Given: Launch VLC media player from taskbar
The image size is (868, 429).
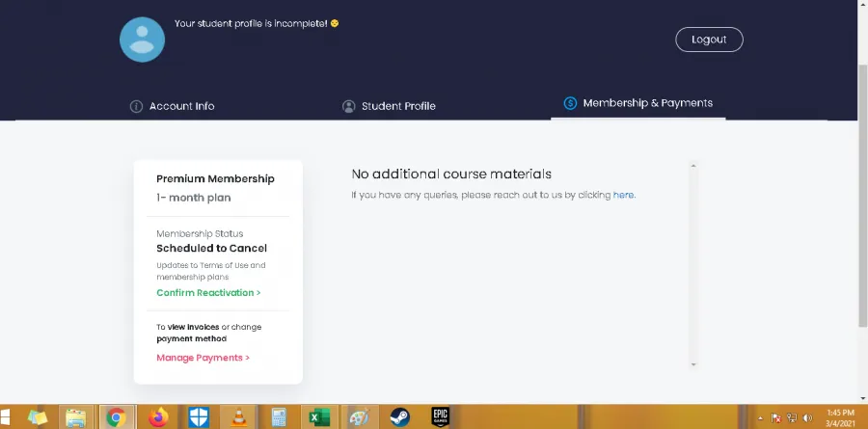Looking at the screenshot, I should [x=239, y=417].
